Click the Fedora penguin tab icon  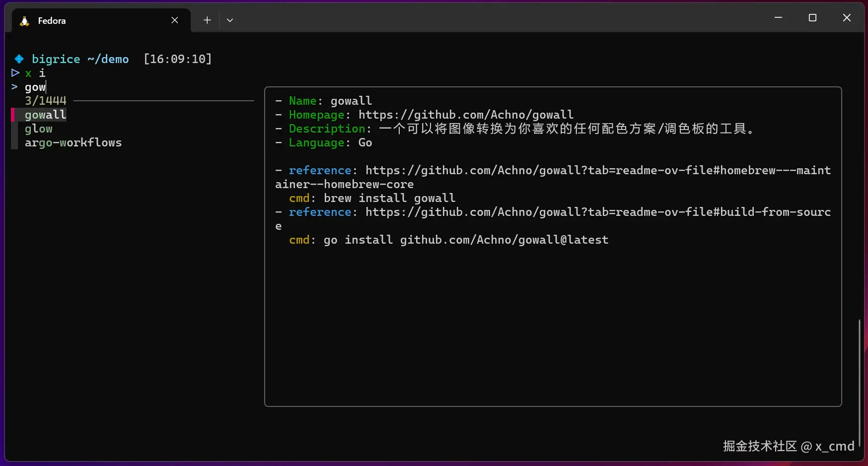click(x=24, y=20)
